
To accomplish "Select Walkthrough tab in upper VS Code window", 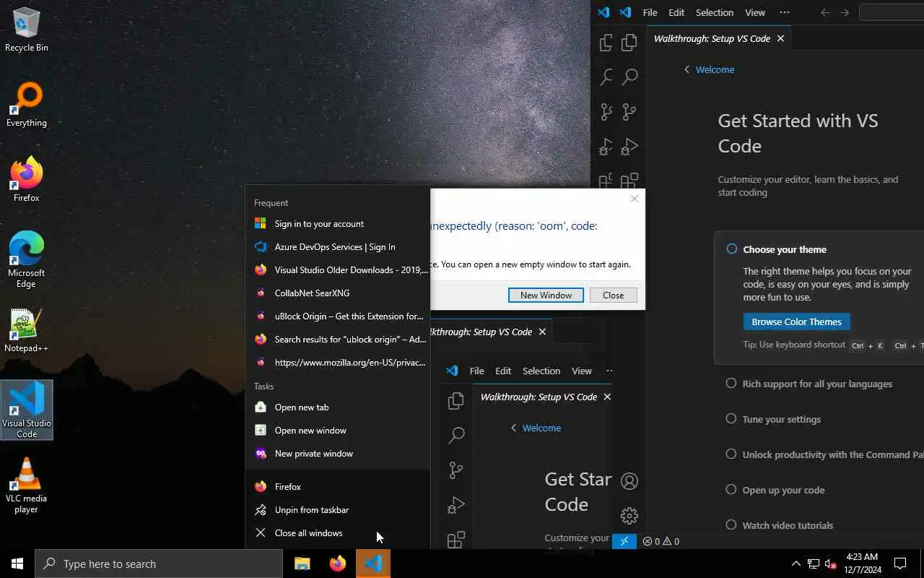I will tap(712, 38).
